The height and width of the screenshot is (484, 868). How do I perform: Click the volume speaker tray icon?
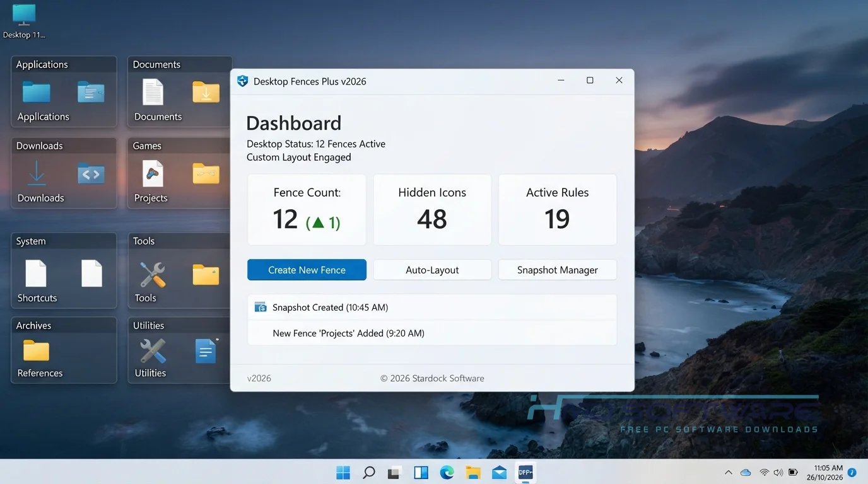coord(778,472)
